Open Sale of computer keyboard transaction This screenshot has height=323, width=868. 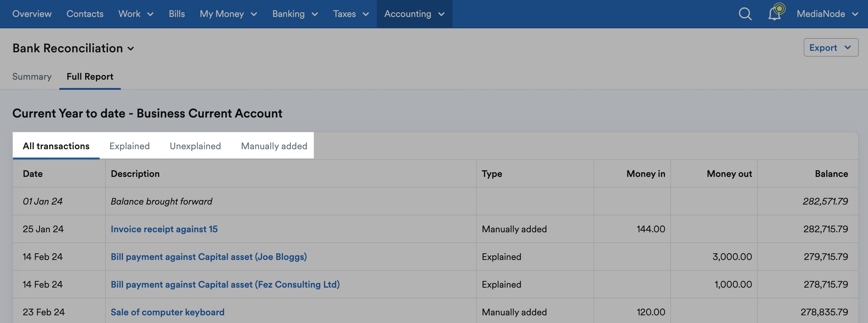[168, 312]
